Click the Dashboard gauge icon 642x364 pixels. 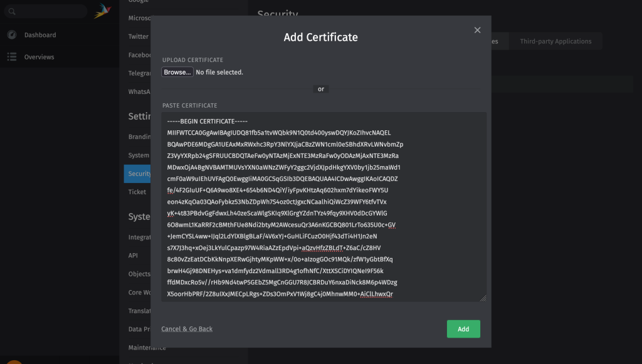tap(12, 35)
